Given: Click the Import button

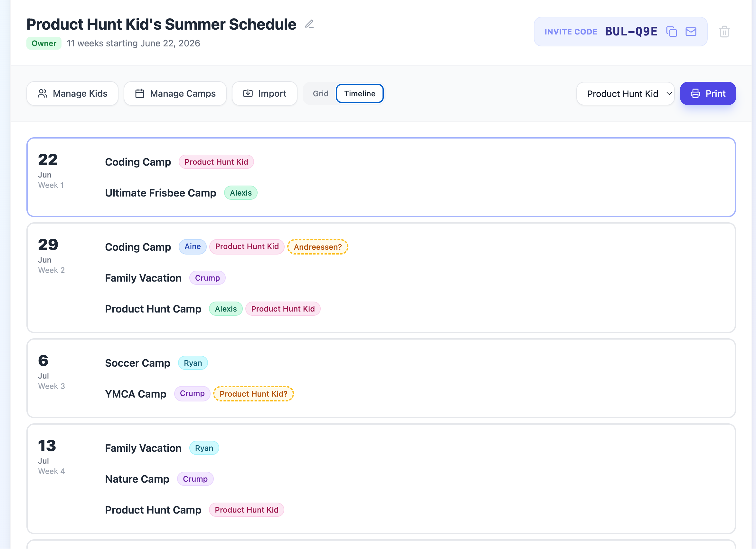Looking at the screenshot, I should pos(264,93).
